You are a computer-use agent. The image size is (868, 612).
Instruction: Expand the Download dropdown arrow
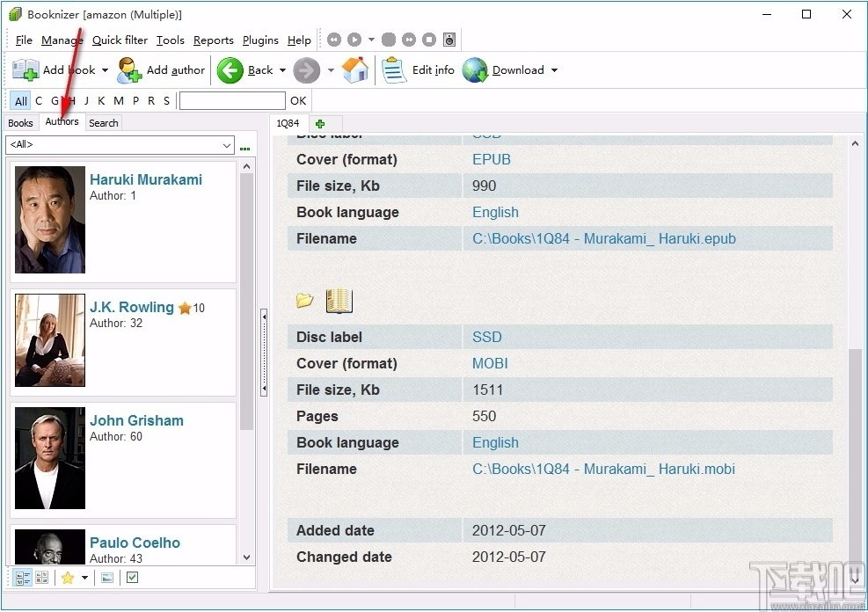click(554, 70)
